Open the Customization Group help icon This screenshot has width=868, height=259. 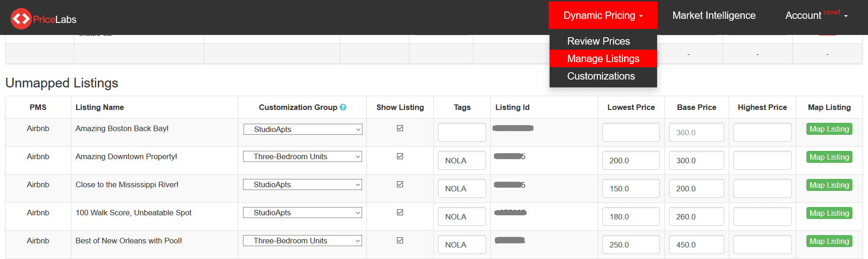tap(343, 107)
